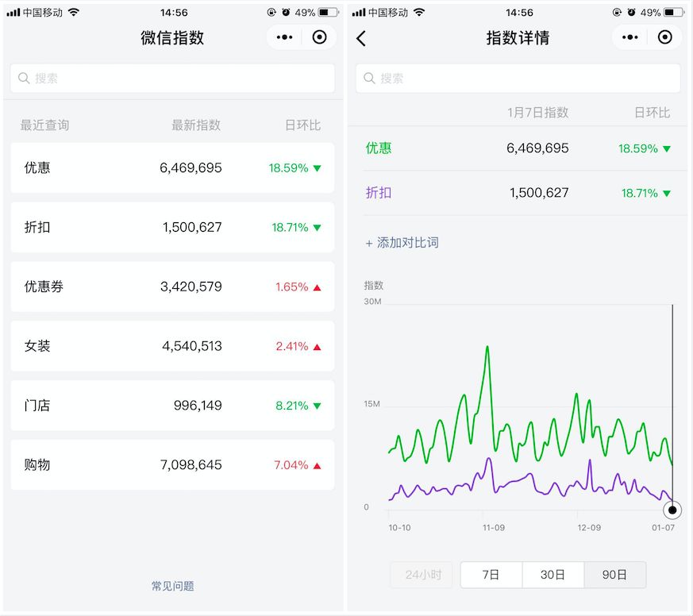The image size is (693, 616).
Task: Select the 30日 time range tab
Action: (x=553, y=575)
